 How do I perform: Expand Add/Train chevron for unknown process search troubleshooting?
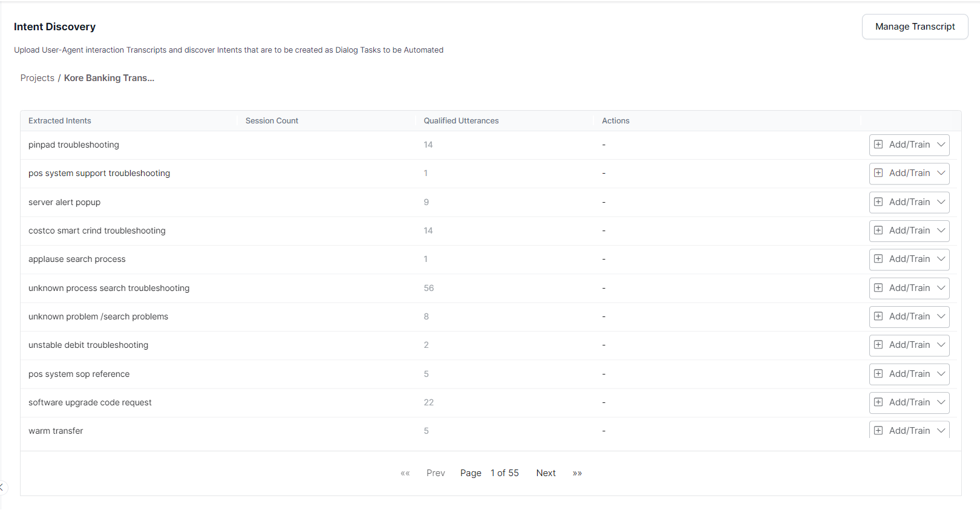click(x=941, y=288)
